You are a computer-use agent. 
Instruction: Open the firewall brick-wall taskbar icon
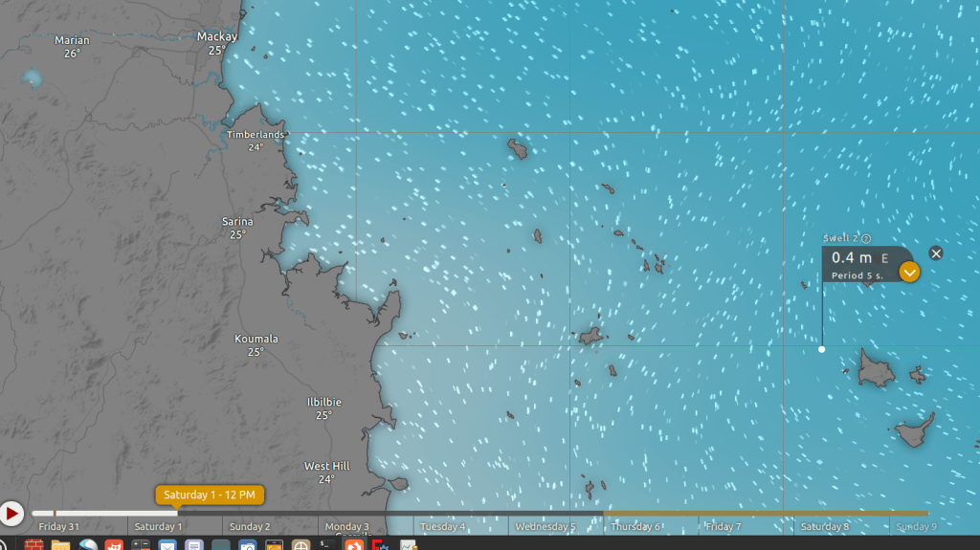pyautogui.click(x=33, y=545)
